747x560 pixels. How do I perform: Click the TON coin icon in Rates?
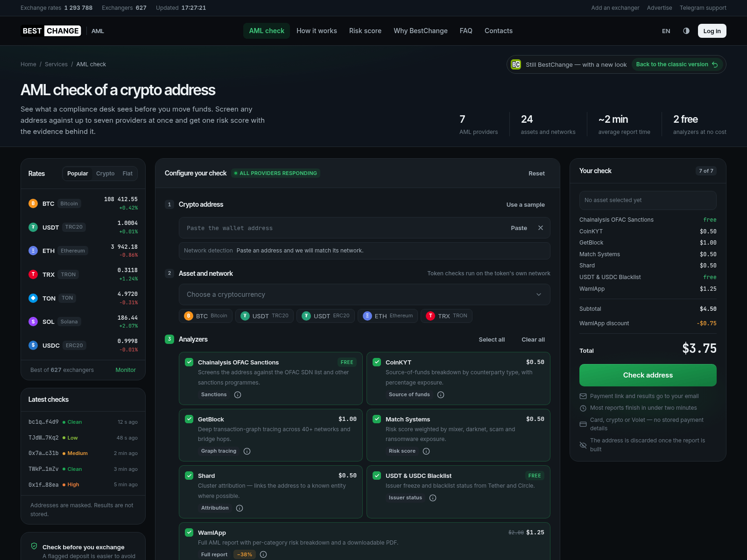pyautogui.click(x=33, y=298)
